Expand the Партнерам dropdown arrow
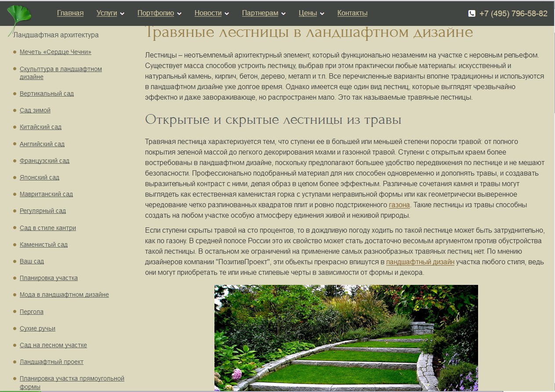The image size is (555, 392). [283, 14]
